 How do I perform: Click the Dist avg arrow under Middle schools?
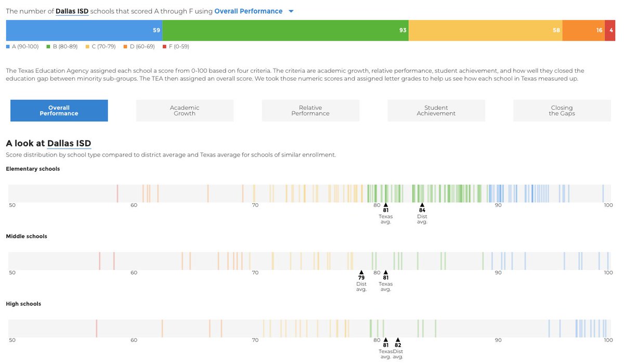point(361,272)
